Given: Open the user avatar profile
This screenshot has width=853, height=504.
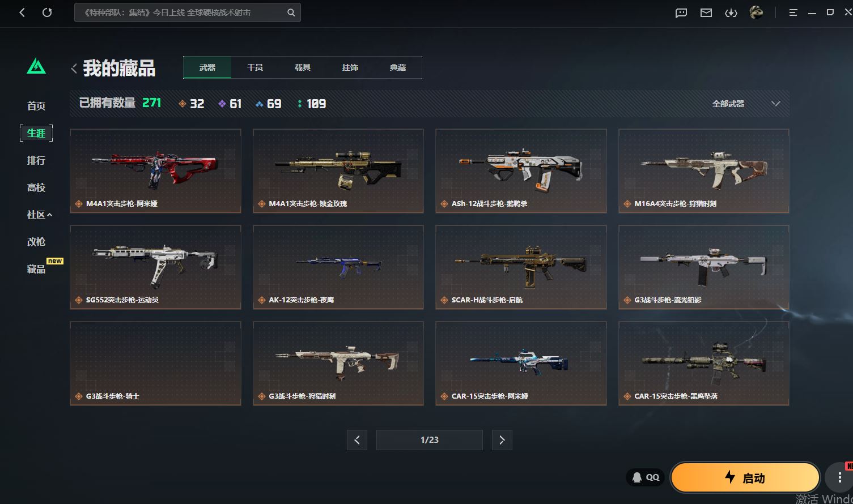Looking at the screenshot, I should [x=756, y=12].
